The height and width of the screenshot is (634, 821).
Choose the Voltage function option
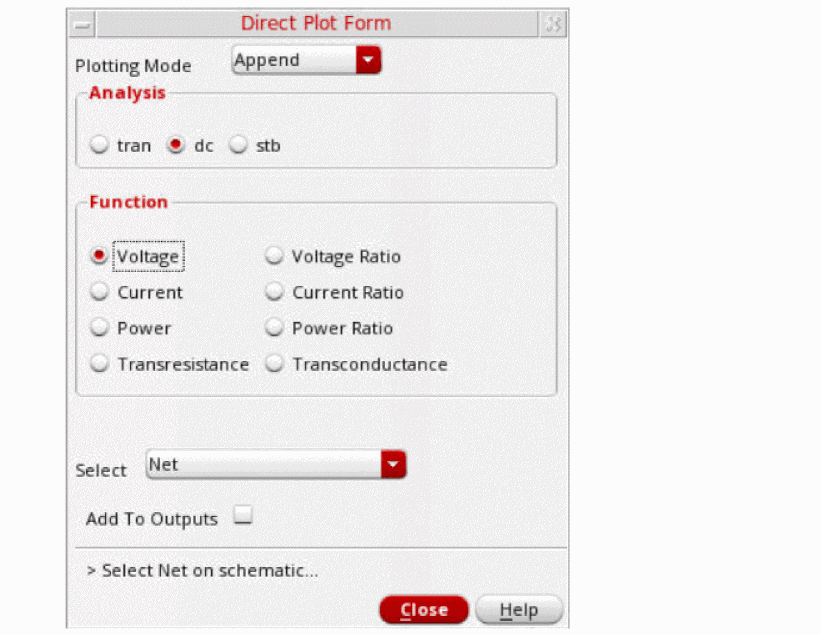tap(99, 256)
